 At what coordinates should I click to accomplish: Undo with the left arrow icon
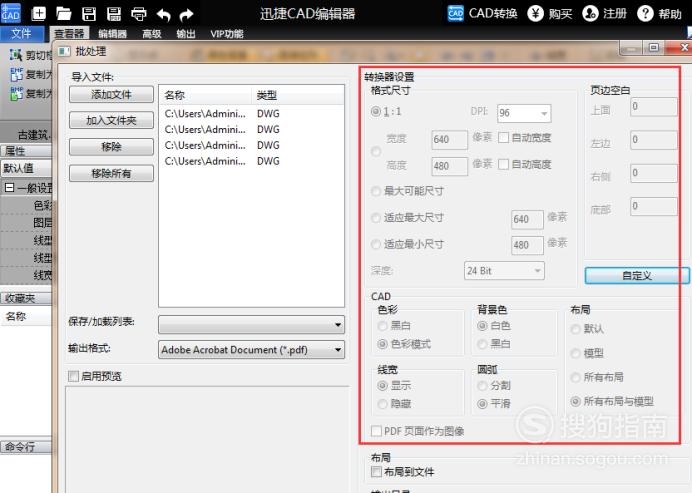click(x=164, y=15)
